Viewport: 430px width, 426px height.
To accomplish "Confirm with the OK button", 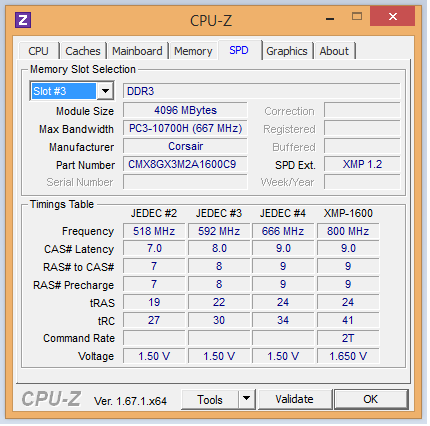I will tap(371, 399).
